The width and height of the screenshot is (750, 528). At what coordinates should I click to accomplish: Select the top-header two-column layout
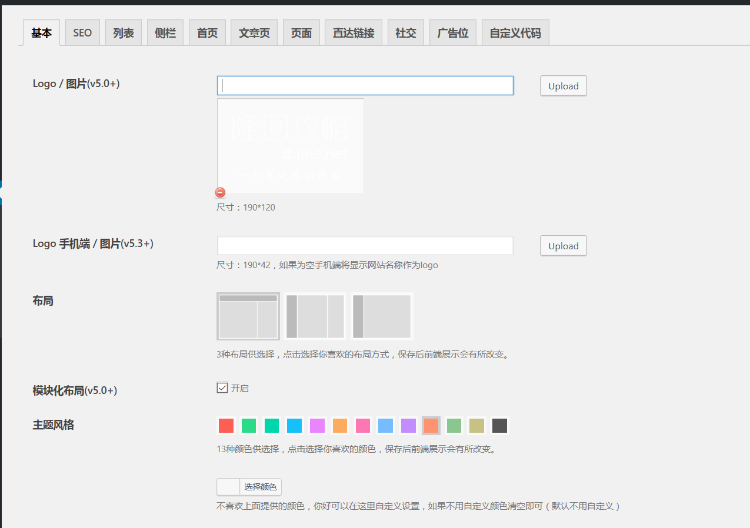[248, 316]
